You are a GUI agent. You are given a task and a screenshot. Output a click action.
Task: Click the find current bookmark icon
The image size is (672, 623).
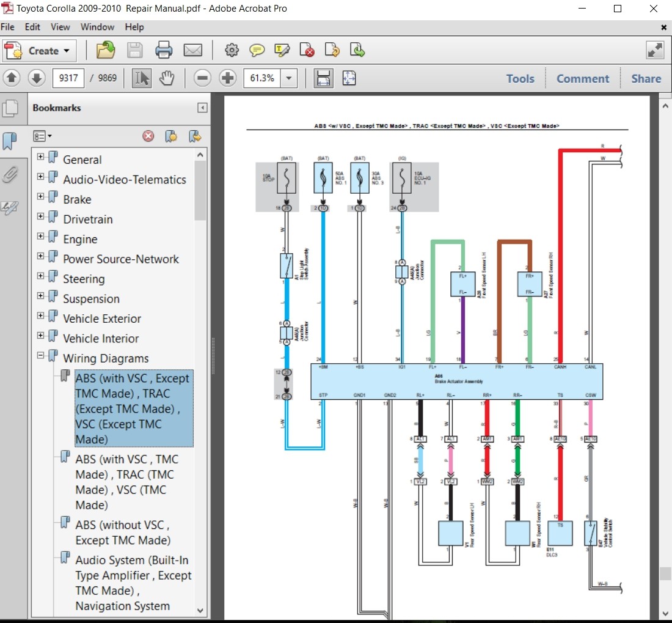click(195, 136)
